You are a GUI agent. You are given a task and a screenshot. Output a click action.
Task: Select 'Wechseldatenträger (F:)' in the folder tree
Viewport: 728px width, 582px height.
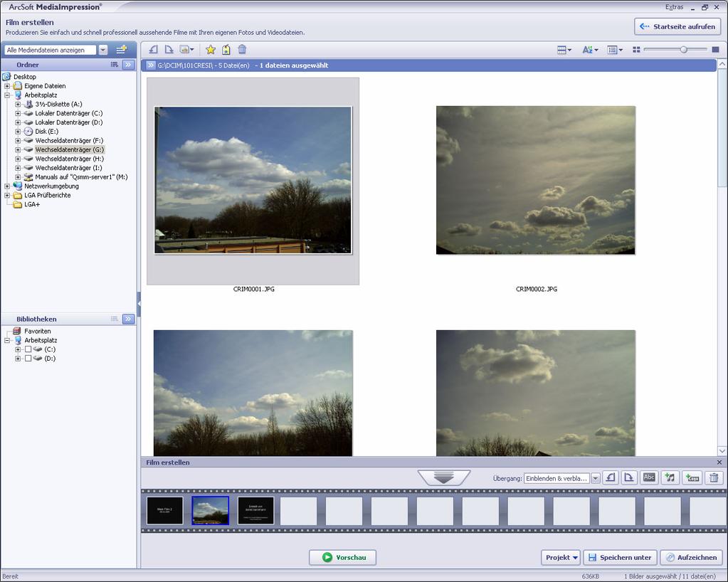pyautogui.click(x=69, y=141)
